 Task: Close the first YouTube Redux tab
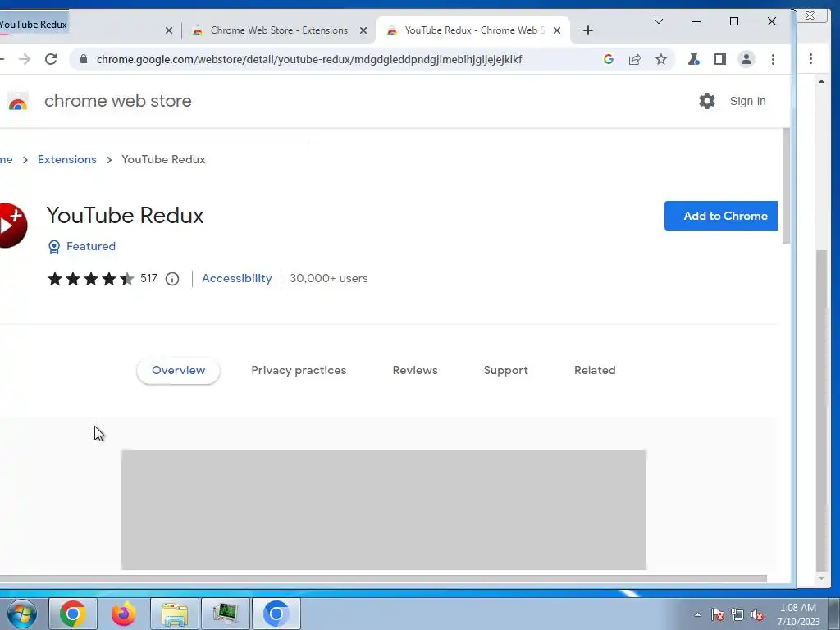tap(169, 30)
